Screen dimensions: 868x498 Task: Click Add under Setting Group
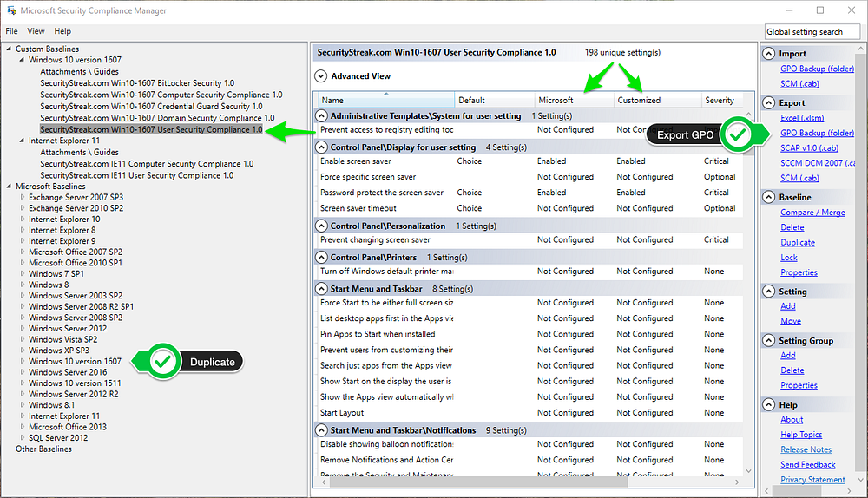[788, 355]
